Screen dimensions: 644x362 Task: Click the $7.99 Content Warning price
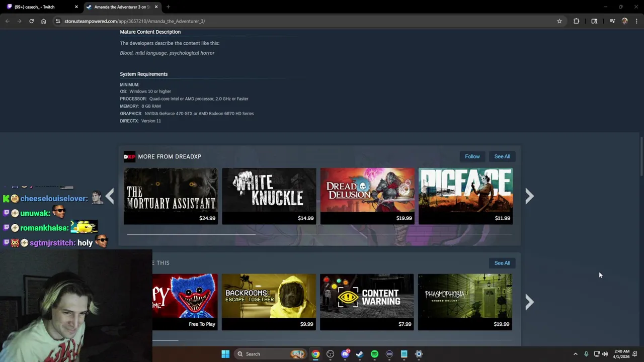point(405,324)
